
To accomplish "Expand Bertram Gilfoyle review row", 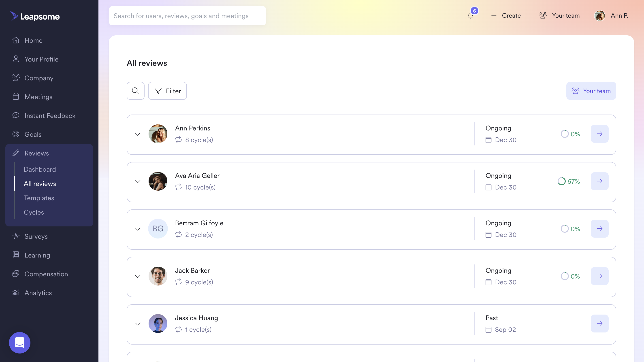I will point(137,229).
